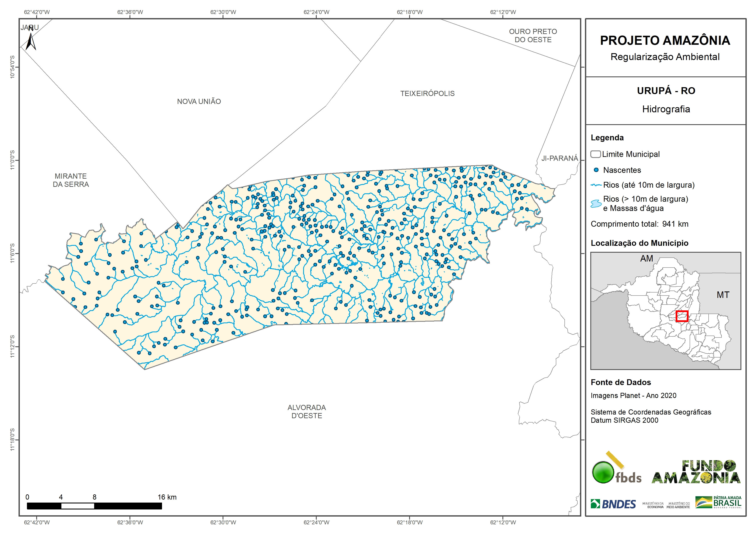The width and height of the screenshot is (756, 534).
Task: Click the river line legend symbol
Action: point(596,185)
